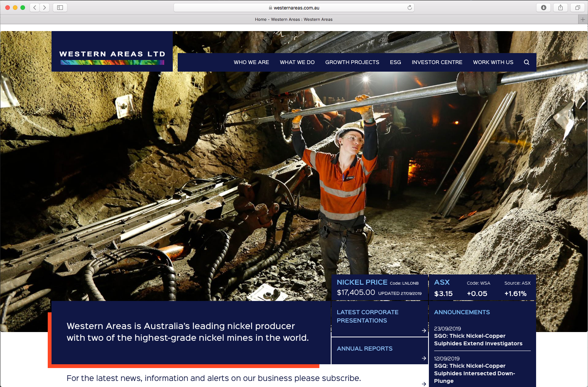Open the website search magnifier icon
Image resolution: width=588 pixels, height=387 pixels.
527,62
